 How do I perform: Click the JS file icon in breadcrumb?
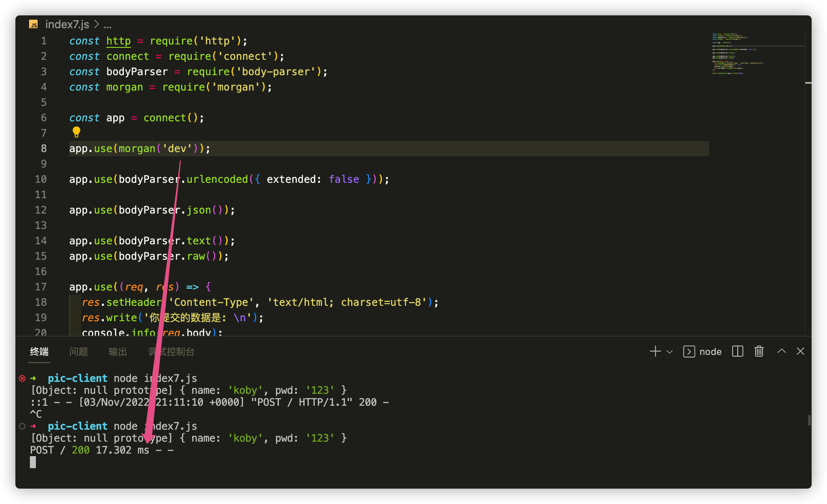pyautogui.click(x=33, y=24)
